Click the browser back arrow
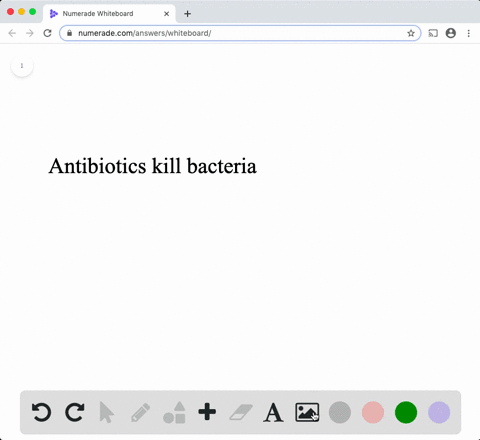Viewport: 480px width, 440px height. point(12,33)
